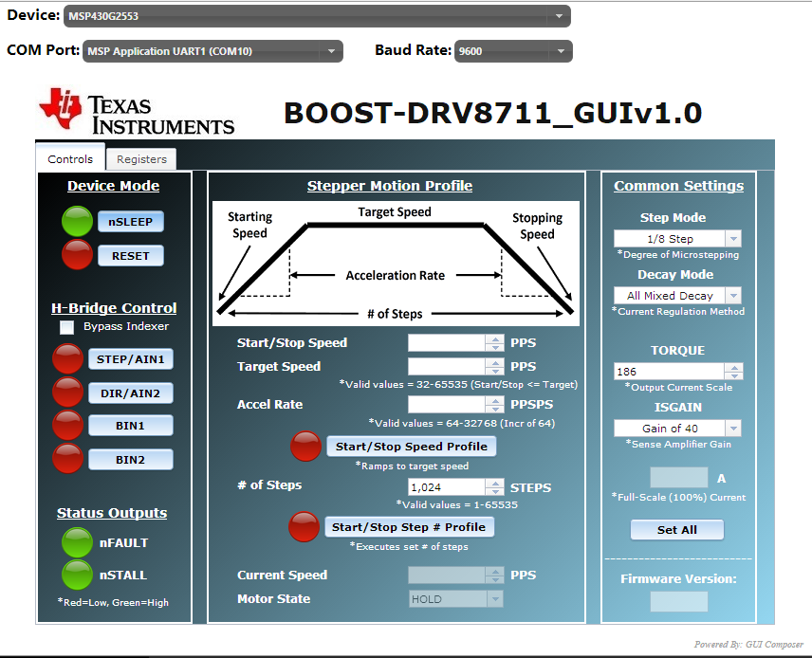Click the LED beside Start/Stop Speed Profile

click(x=306, y=446)
